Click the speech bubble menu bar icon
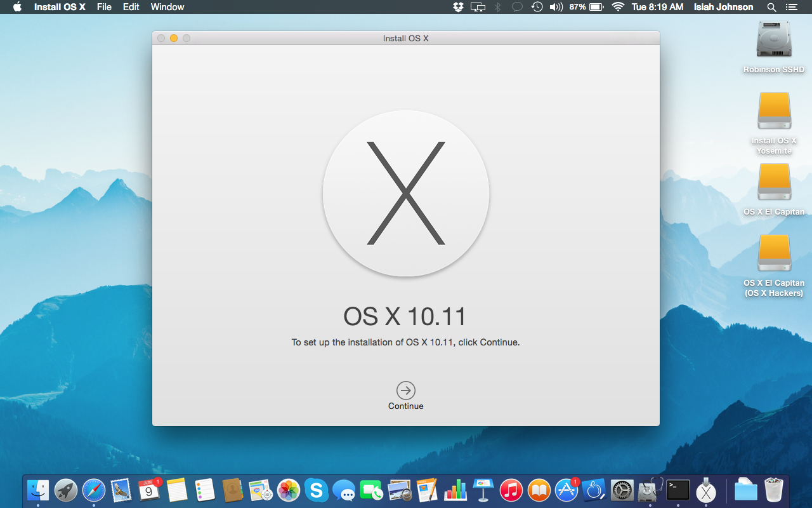 click(517, 7)
